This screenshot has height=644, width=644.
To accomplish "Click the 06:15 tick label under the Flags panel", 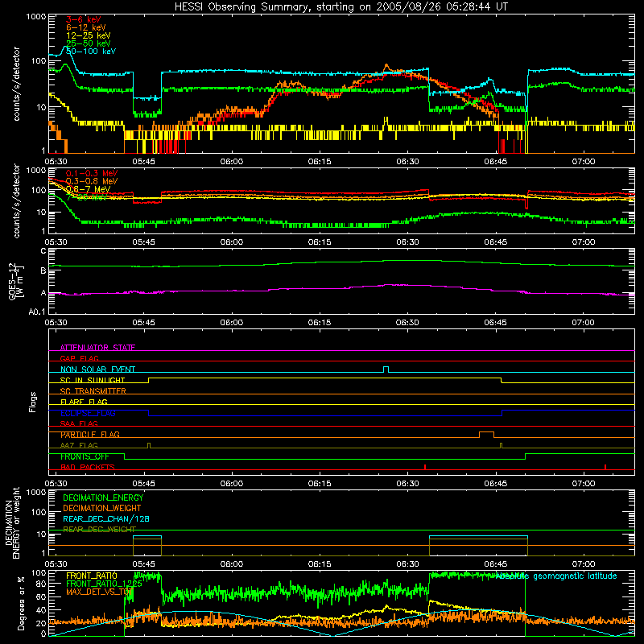I will click(x=320, y=484).
